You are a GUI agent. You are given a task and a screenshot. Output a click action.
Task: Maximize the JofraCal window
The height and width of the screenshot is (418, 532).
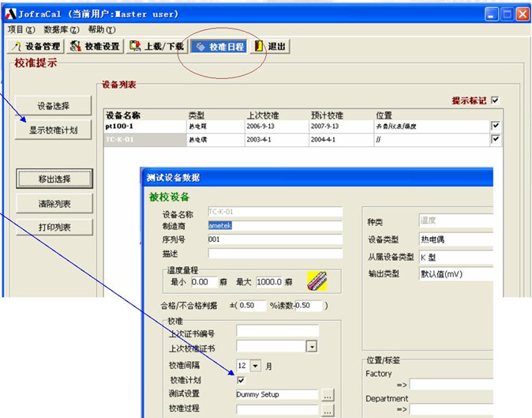coord(507,14)
